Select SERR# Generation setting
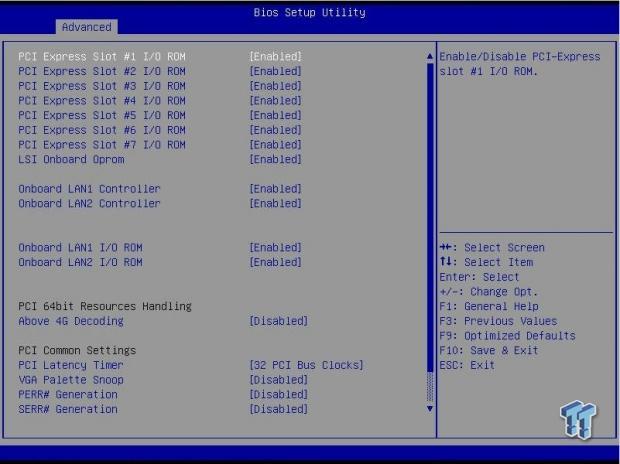The height and width of the screenshot is (464, 620). click(68, 409)
